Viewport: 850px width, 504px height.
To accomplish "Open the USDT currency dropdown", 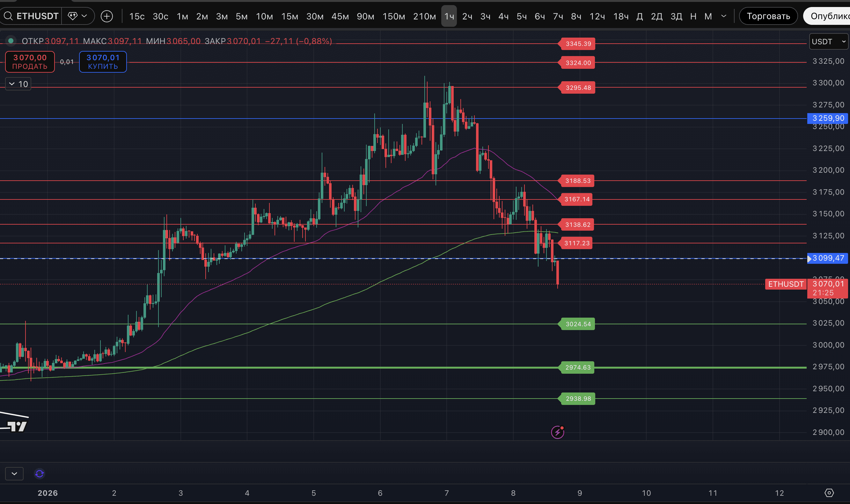I will [x=828, y=42].
